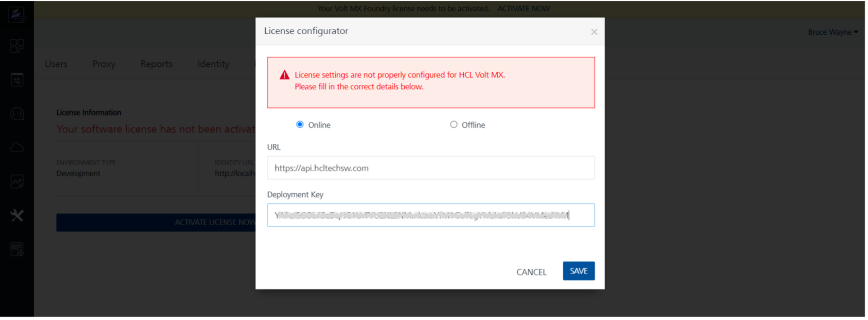This screenshot has width=868, height=320.
Task: Go to the Reports tab
Action: [156, 64]
